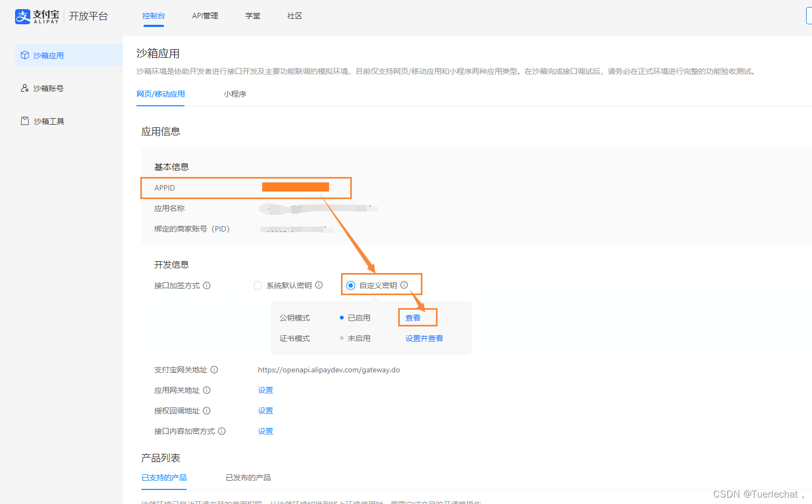Click the 未启用 status text

point(359,338)
